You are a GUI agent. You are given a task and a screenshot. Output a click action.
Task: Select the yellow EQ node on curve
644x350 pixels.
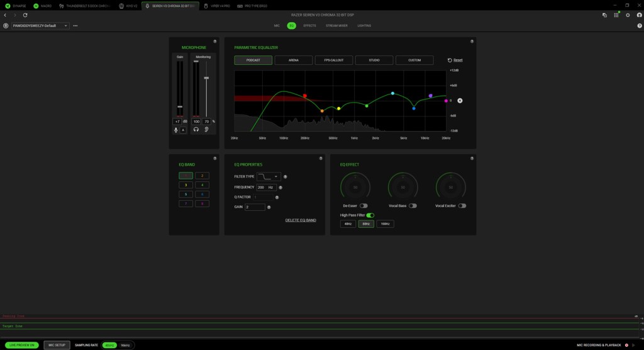(x=339, y=108)
